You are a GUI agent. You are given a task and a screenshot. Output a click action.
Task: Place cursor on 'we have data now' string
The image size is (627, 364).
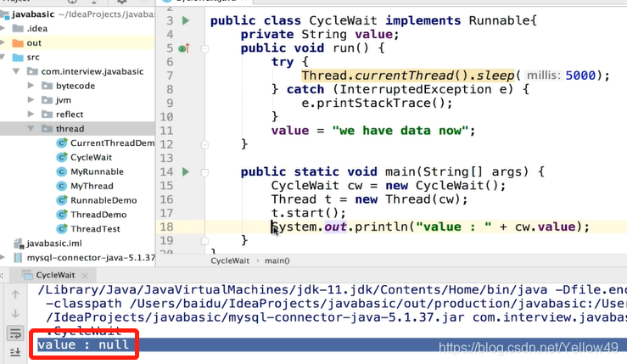coord(400,131)
